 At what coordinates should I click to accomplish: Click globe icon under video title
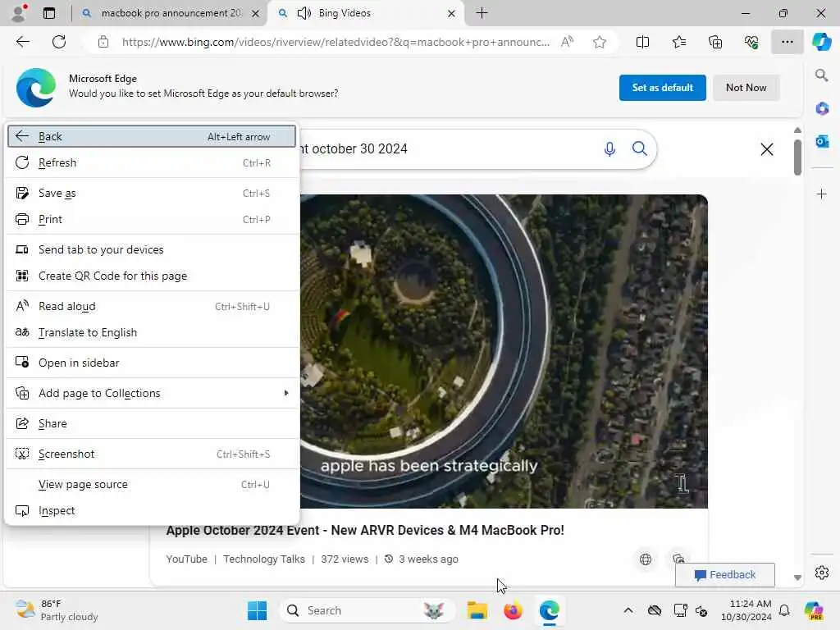[646, 559]
